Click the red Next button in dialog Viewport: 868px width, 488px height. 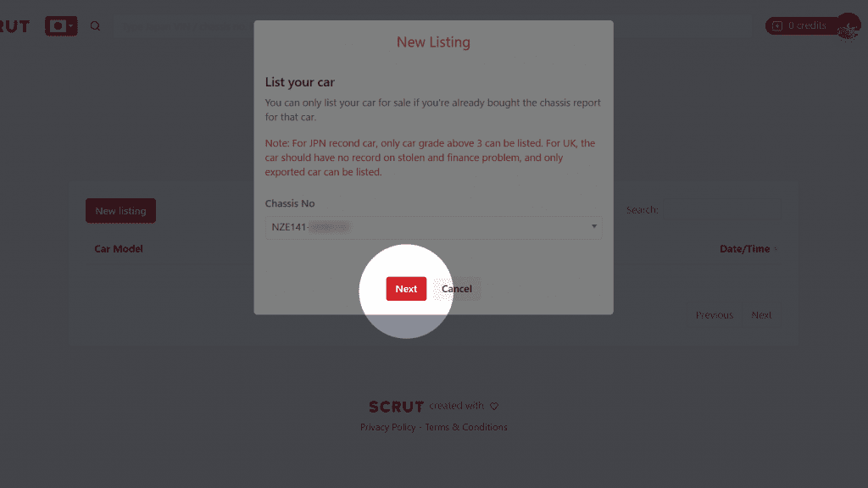point(406,289)
